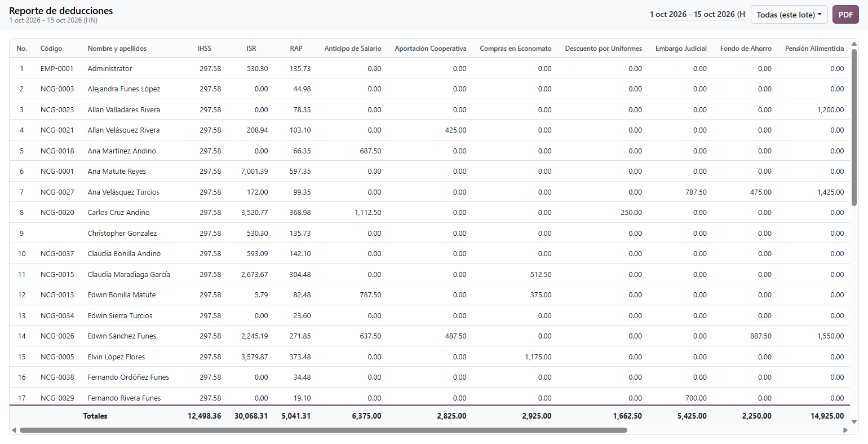Viewport: 868px width, 444px height.
Task: Click the 'Código' column header
Action: (x=51, y=49)
